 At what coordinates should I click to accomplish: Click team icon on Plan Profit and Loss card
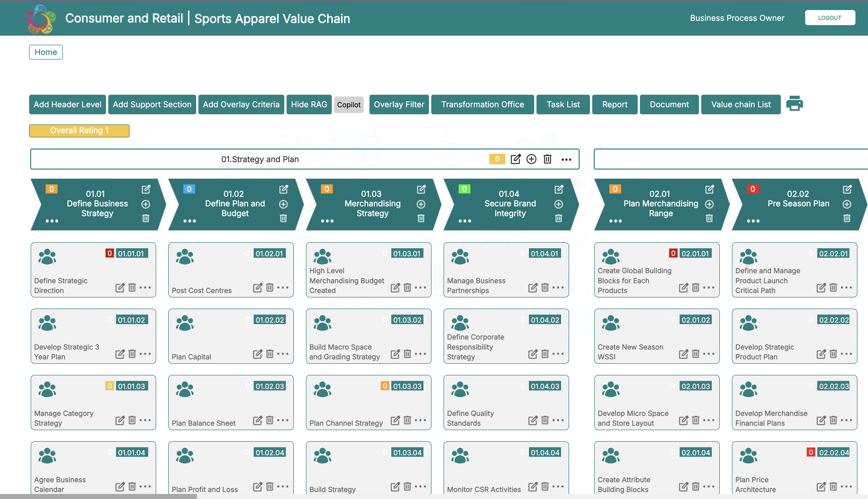pos(185,456)
